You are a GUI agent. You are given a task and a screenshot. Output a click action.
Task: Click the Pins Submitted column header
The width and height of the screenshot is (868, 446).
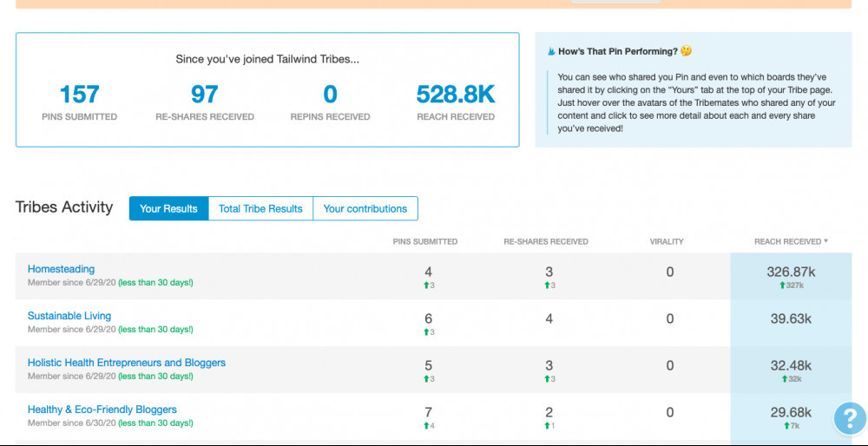(x=425, y=242)
